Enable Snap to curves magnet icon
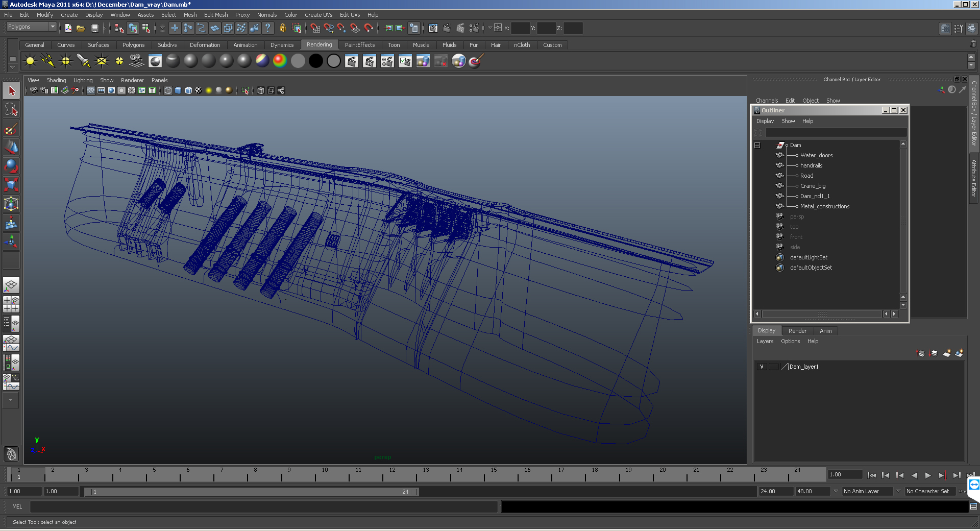The width and height of the screenshot is (980, 531). tap(329, 28)
